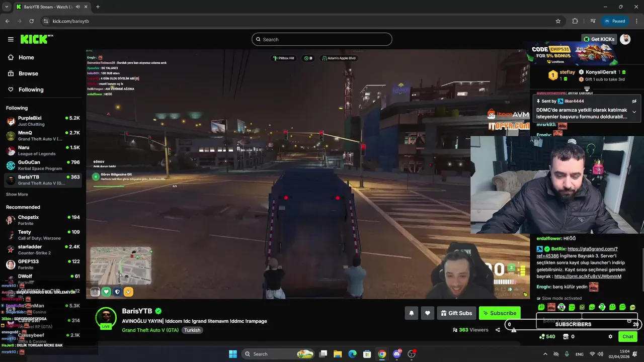
Task: Open PurpleBixi channel in Following list
Action: (x=43, y=121)
